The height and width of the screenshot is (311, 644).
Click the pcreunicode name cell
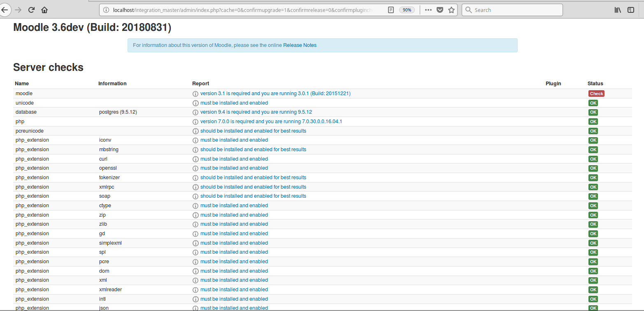(x=30, y=131)
